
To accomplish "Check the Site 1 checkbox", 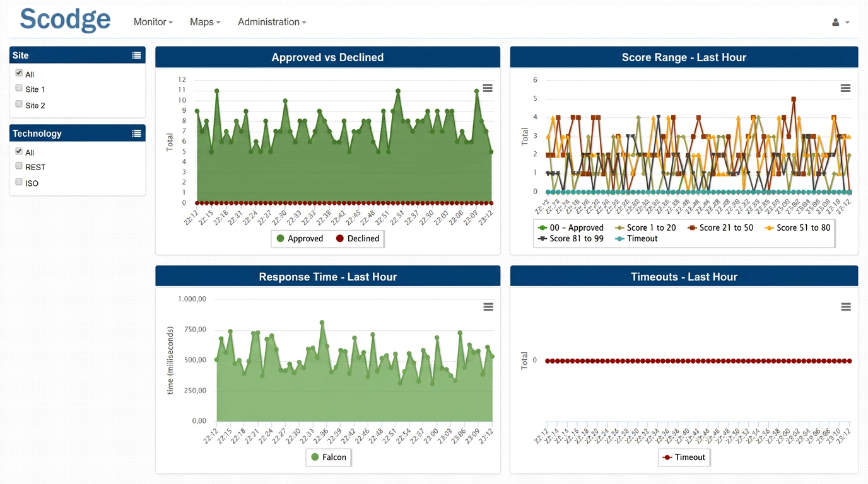I will [x=19, y=88].
